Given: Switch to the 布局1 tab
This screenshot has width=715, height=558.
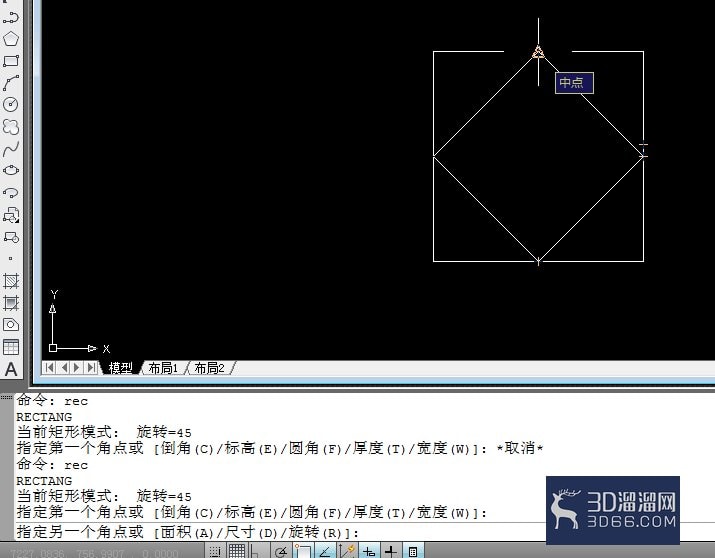Looking at the screenshot, I should tap(163, 368).
